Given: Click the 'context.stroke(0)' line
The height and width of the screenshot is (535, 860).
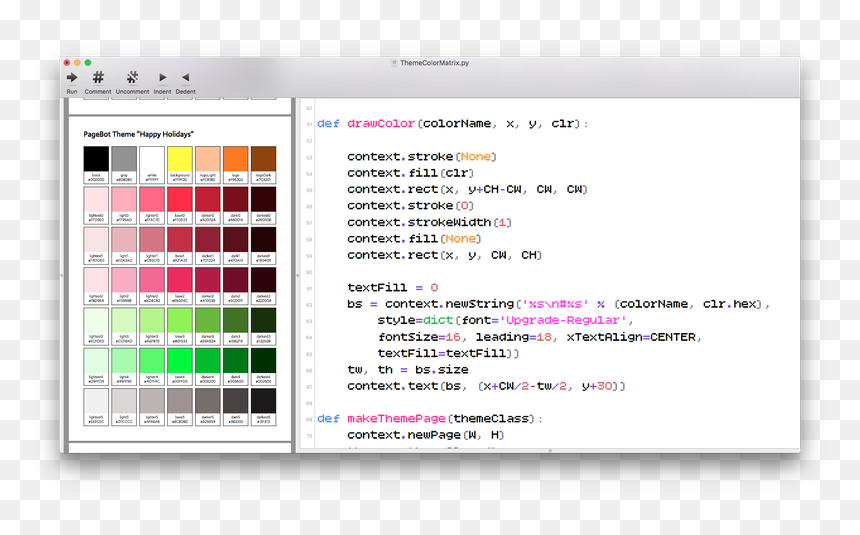Looking at the screenshot, I should pyautogui.click(x=411, y=206).
